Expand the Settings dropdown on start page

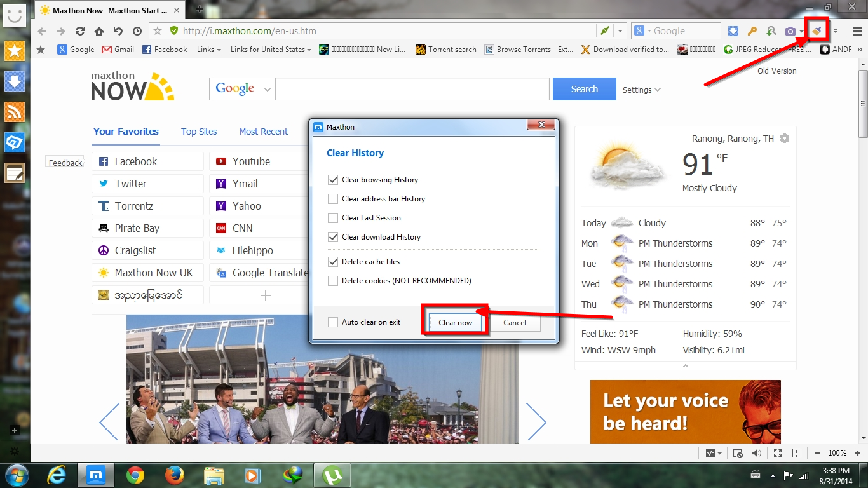click(642, 90)
